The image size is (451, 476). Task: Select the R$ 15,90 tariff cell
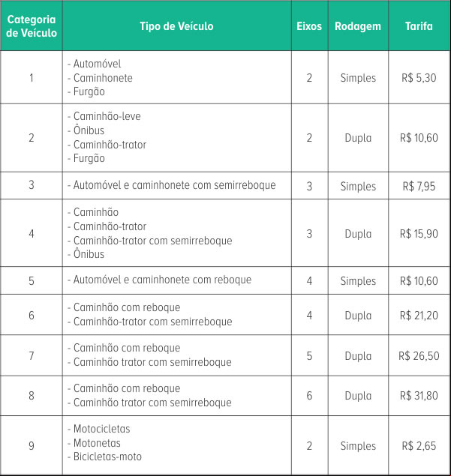[x=419, y=233]
